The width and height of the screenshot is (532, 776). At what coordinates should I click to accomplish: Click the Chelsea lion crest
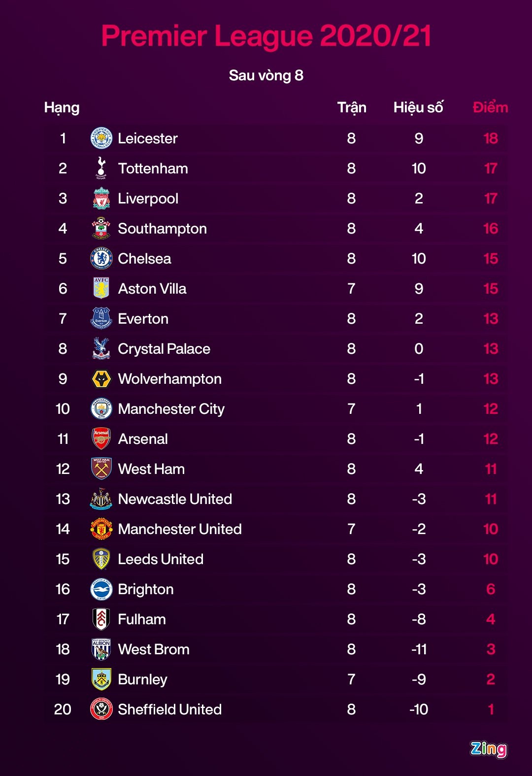(x=101, y=259)
